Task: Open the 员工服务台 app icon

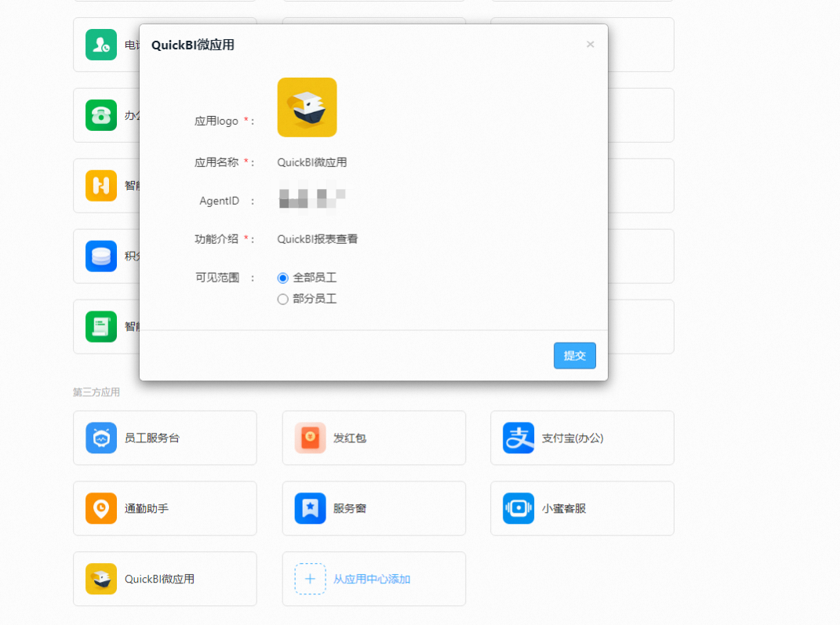Action: click(x=101, y=438)
